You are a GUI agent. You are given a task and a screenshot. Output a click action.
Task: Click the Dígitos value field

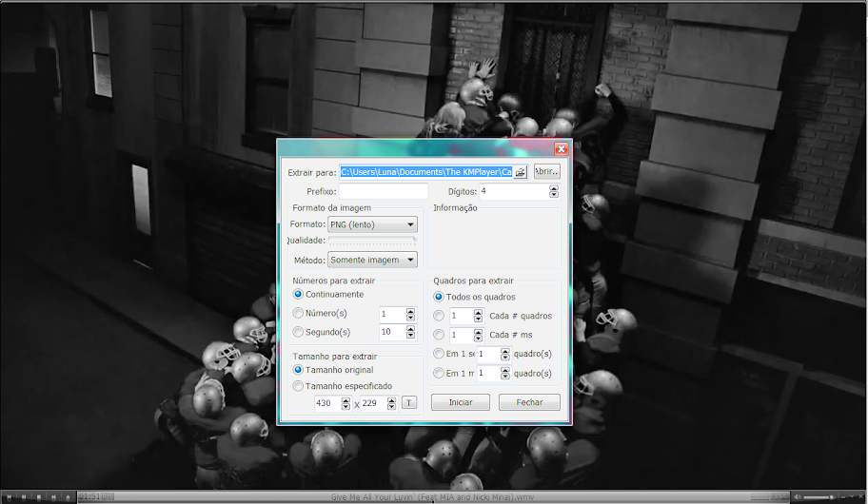(x=514, y=191)
